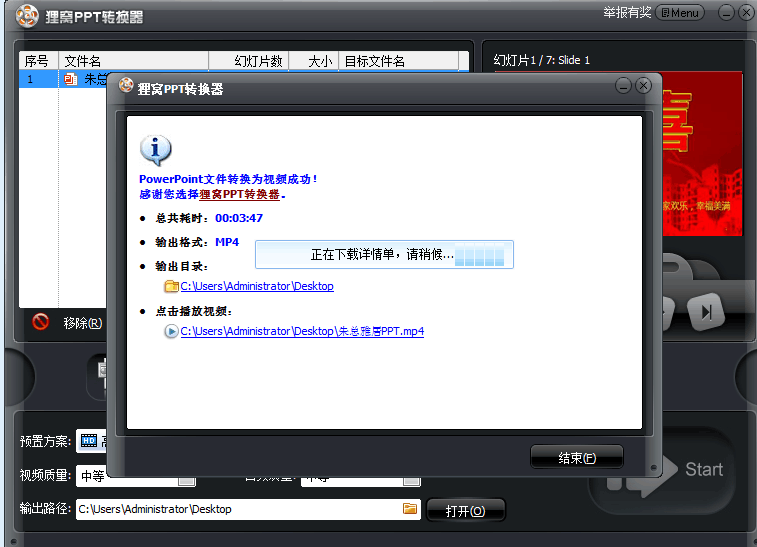Viewport: 757px width, 547px height.
Task: Open the Menu button in the title bar
Action: coord(680,13)
